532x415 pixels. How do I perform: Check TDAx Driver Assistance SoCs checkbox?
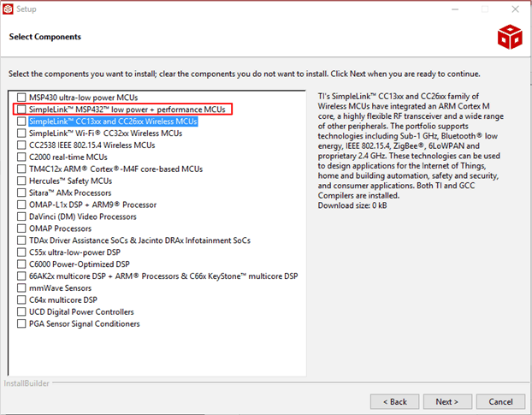[21, 240]
